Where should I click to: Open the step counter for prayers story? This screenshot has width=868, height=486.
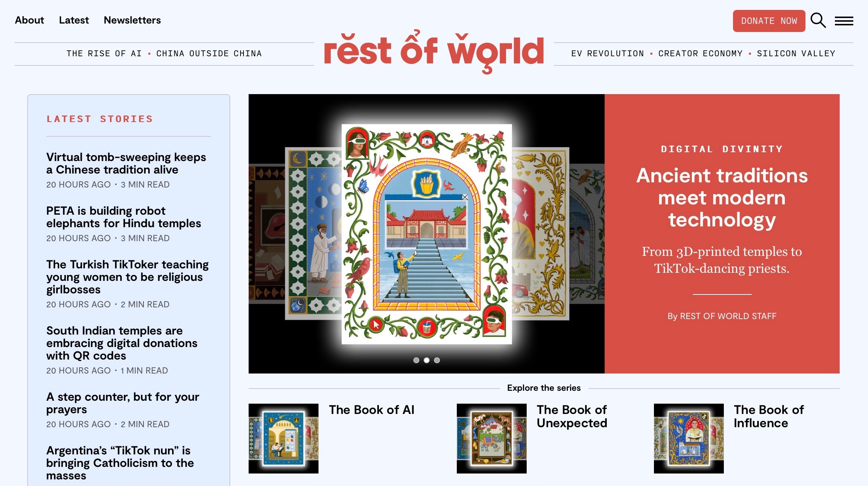tap(122, 403)
